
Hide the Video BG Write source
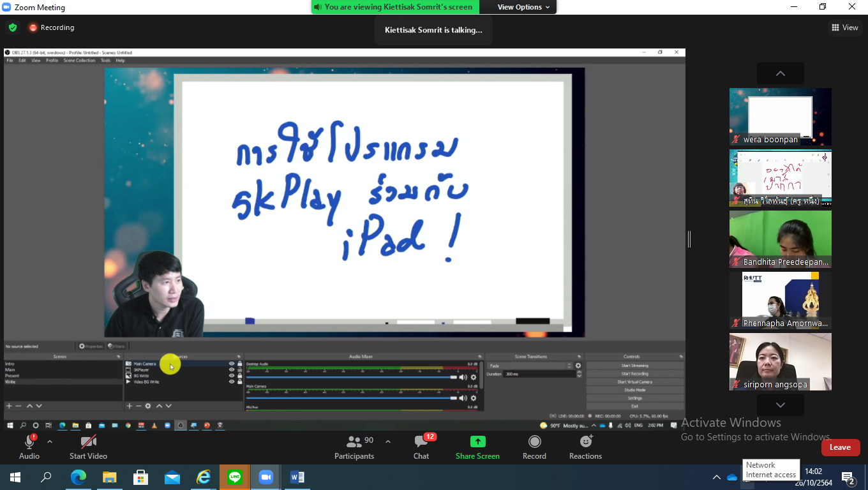click(x=232, y=382)
